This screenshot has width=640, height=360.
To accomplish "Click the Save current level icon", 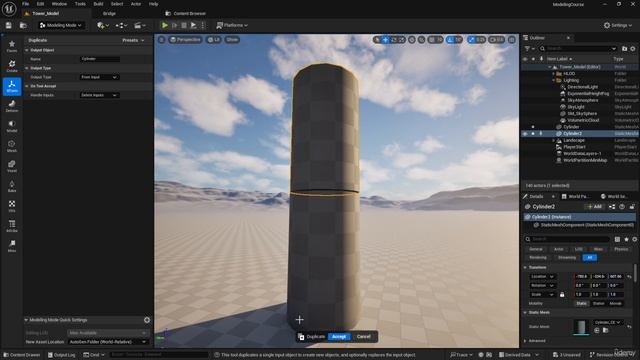I will click(9, 25).
